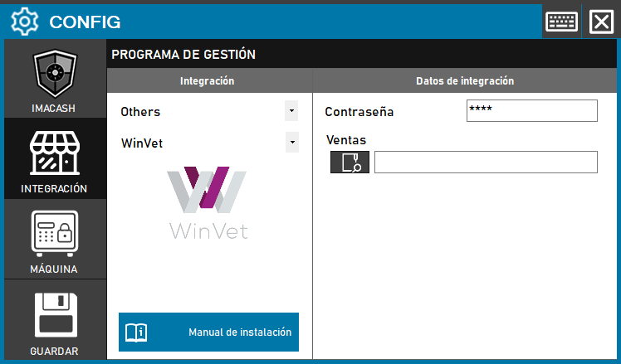Expand the Others dropdown arrow
The width and height of the screenshot is (621, 364).
point(291,110)
